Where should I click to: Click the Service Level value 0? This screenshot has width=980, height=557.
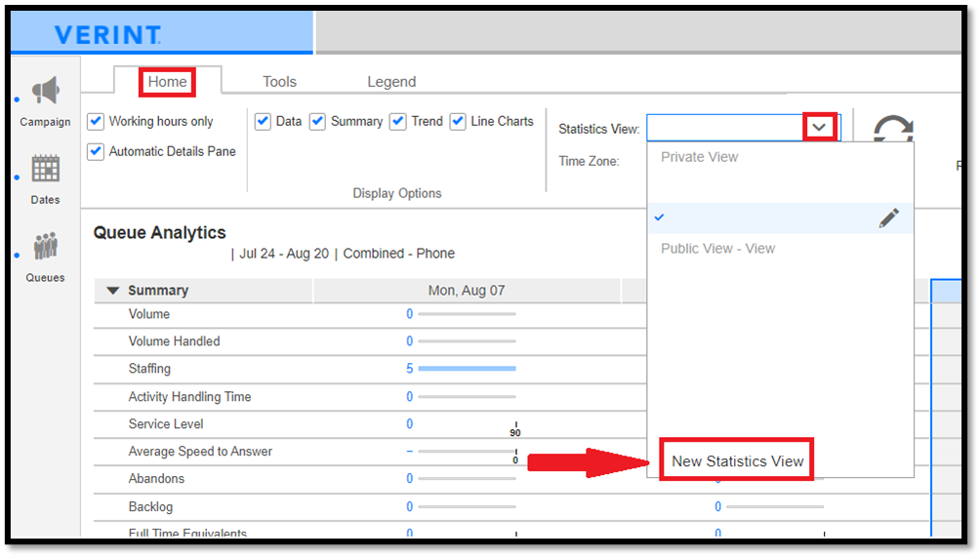click(x=409, y=424)
